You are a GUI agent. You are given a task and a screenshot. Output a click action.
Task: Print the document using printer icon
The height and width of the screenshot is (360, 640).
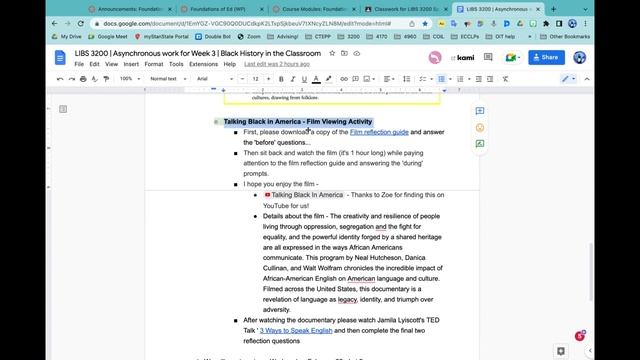coord(83,79)
